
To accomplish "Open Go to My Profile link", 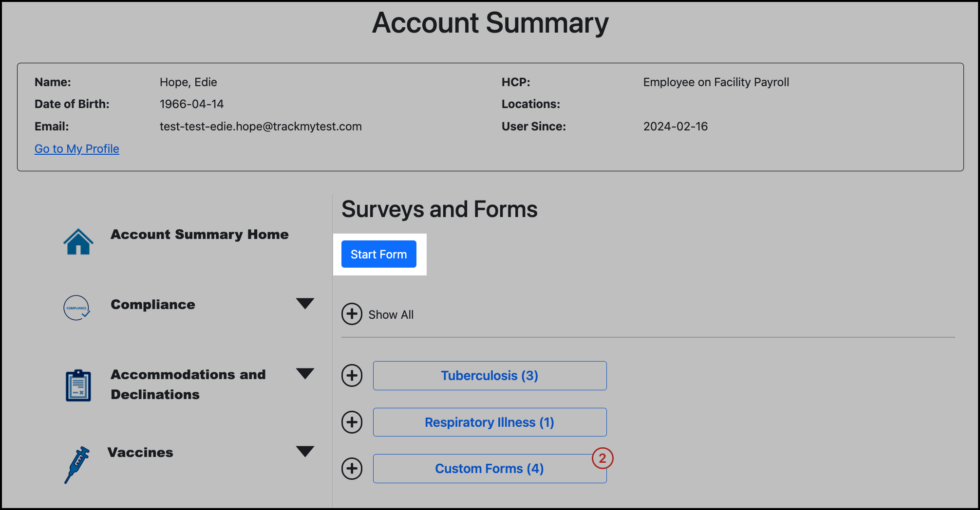I will [76, 148].
